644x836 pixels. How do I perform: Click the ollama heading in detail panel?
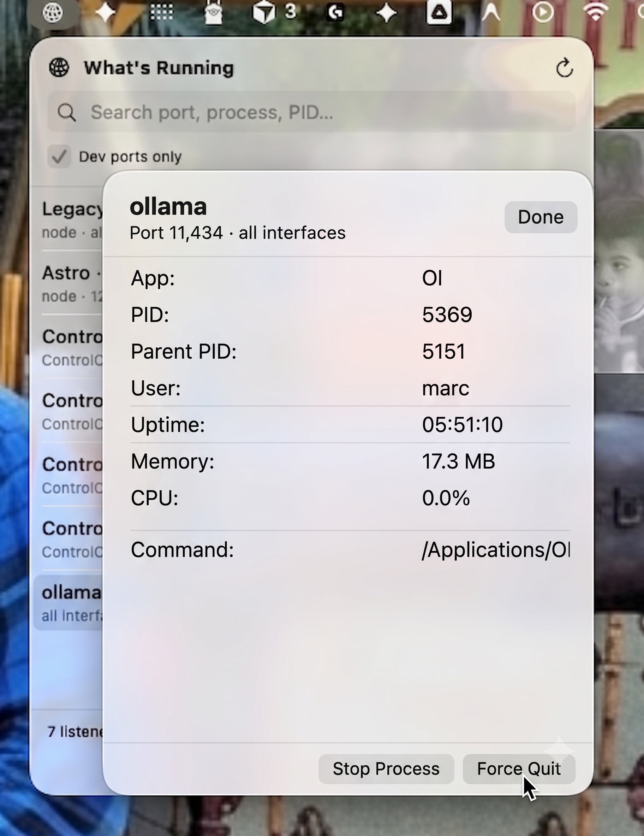[x=168, y=206]
